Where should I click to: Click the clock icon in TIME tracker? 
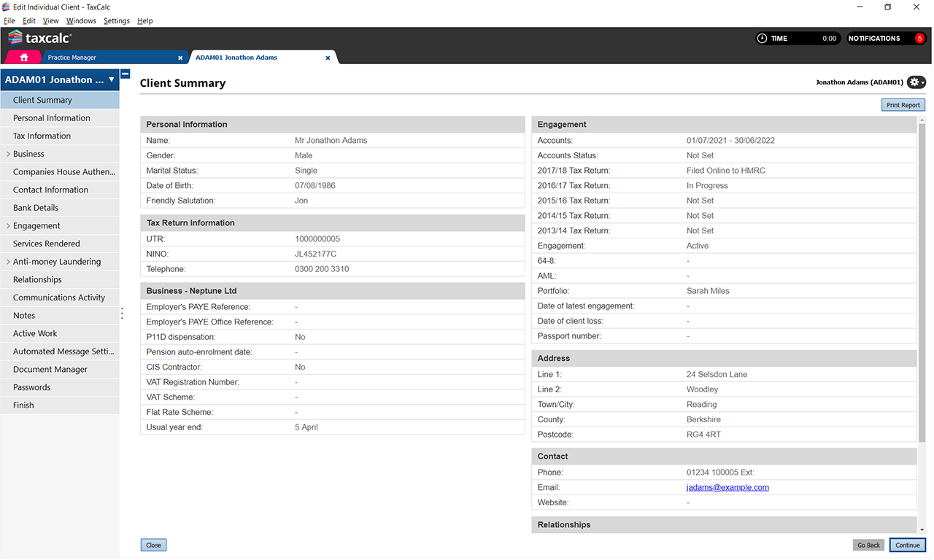[x=762, y=39]
